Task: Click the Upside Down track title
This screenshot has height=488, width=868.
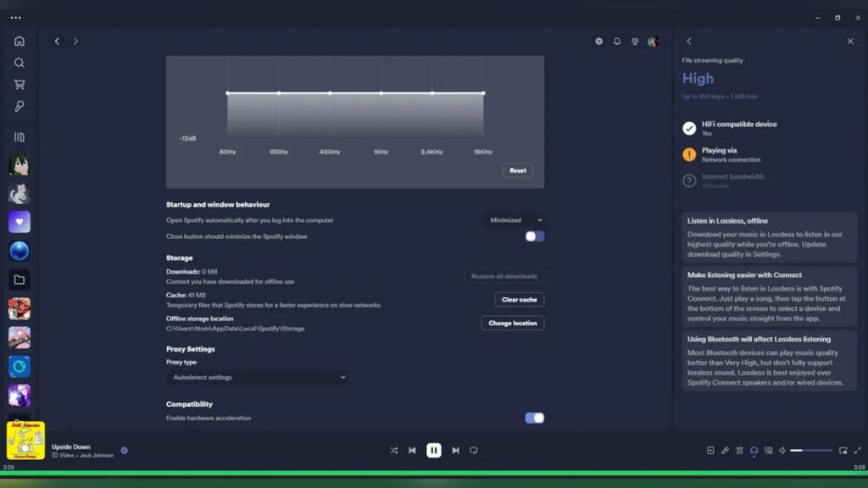Action: coord(71,446)
